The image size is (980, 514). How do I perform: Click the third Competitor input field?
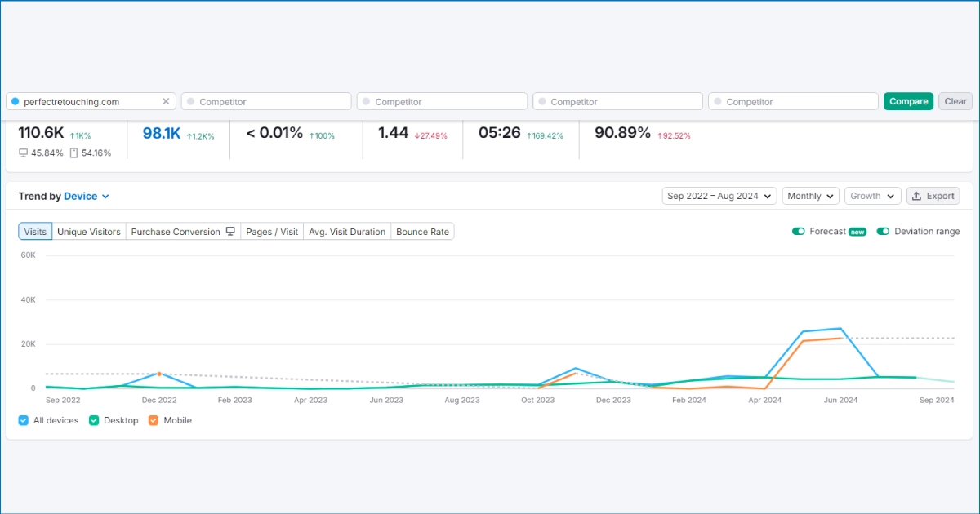617,101
